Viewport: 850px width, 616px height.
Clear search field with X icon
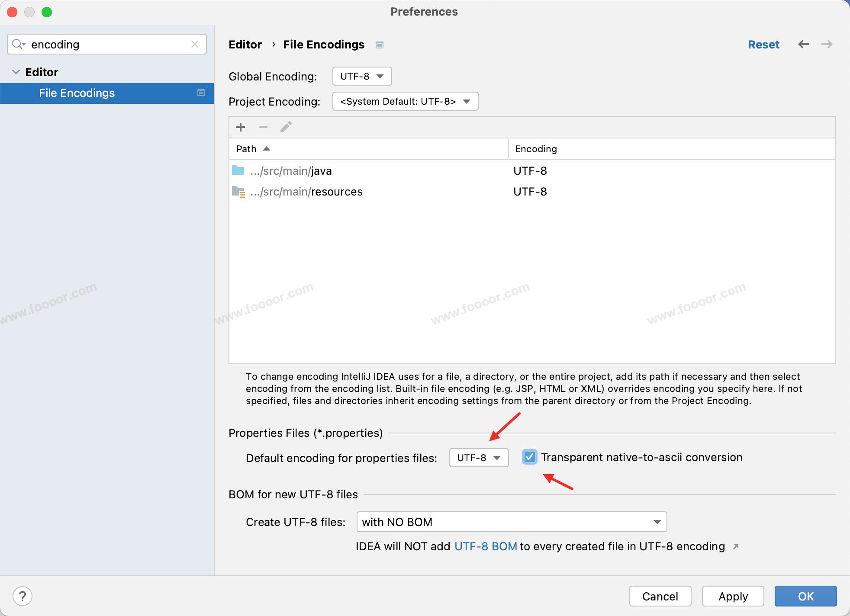195,44
